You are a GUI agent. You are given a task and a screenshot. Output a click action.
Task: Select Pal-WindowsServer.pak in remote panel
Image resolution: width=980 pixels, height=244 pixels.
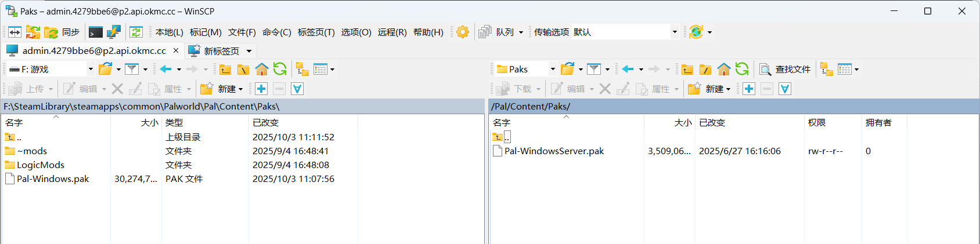tap(554, 151)
